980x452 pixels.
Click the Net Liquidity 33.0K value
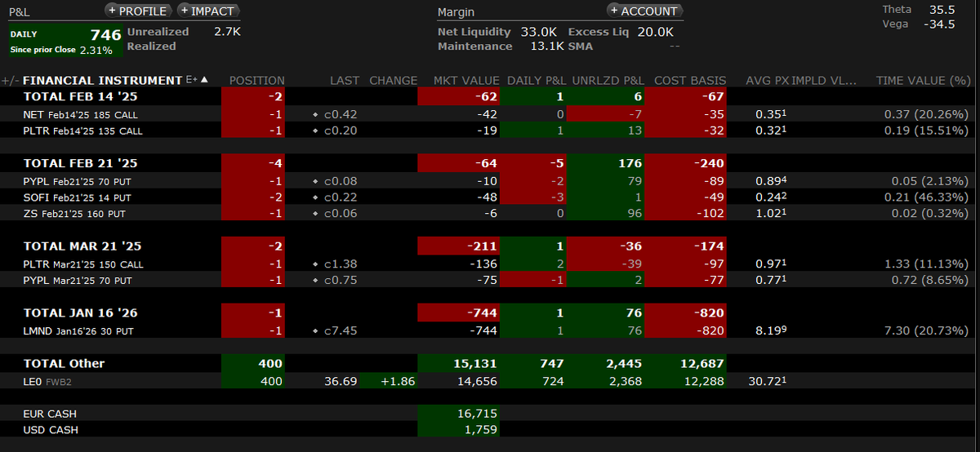click(x=538, y=32)
